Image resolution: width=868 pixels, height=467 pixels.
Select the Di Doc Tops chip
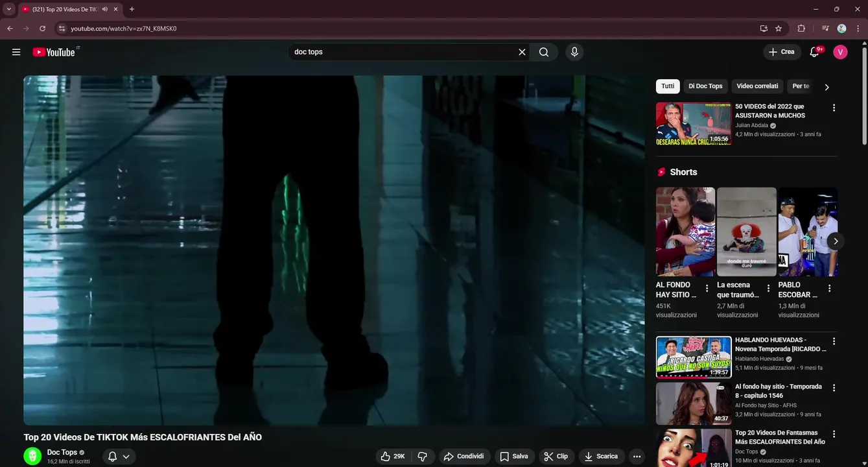(705, 86)
